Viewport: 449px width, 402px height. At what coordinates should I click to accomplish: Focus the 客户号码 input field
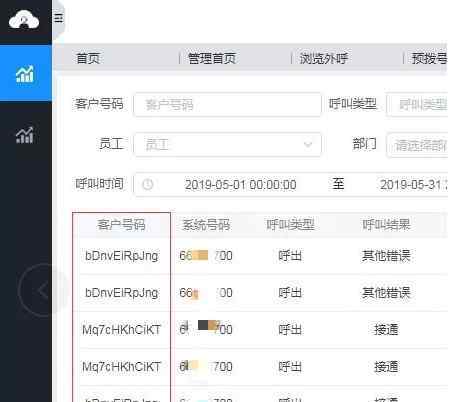click(x=227, y=105)
